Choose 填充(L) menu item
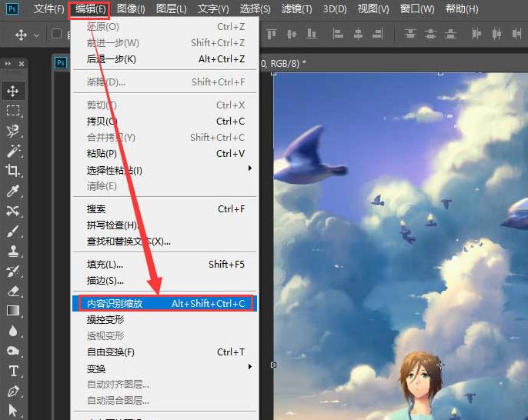 [165, 265]
